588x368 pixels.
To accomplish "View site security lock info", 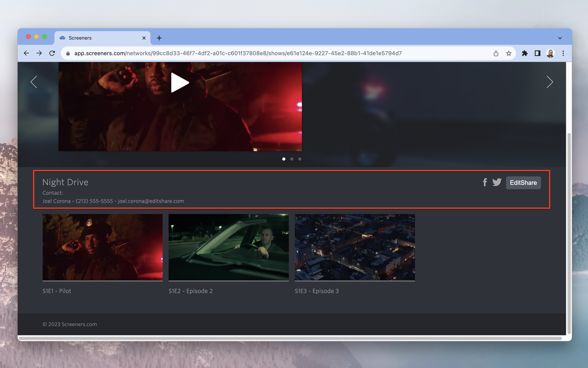I will pos(68,53).
